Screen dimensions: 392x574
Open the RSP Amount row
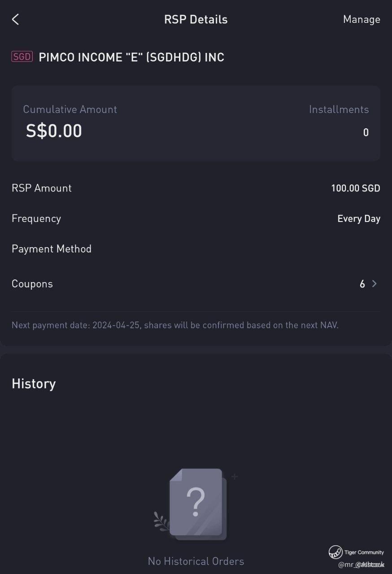[x=196, y=188]
